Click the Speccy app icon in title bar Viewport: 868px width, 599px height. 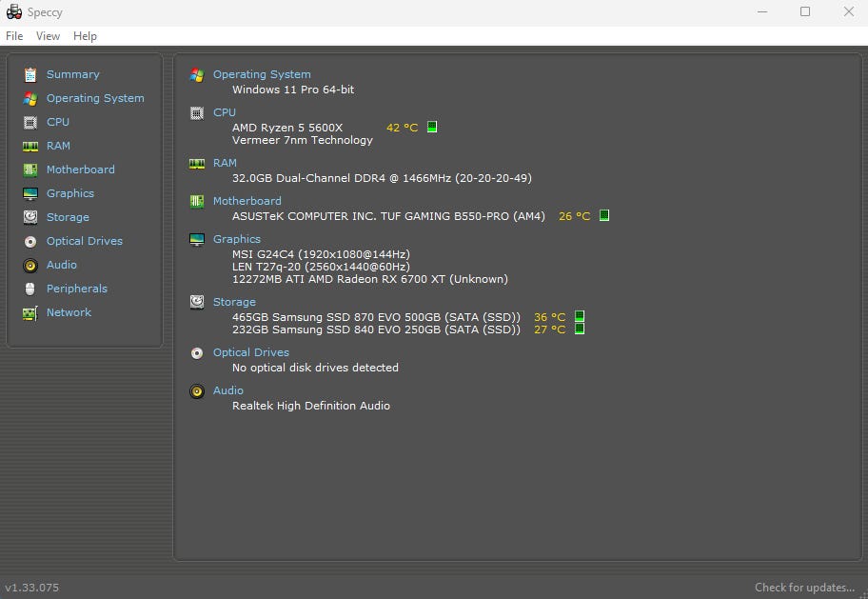coord(14,11)
